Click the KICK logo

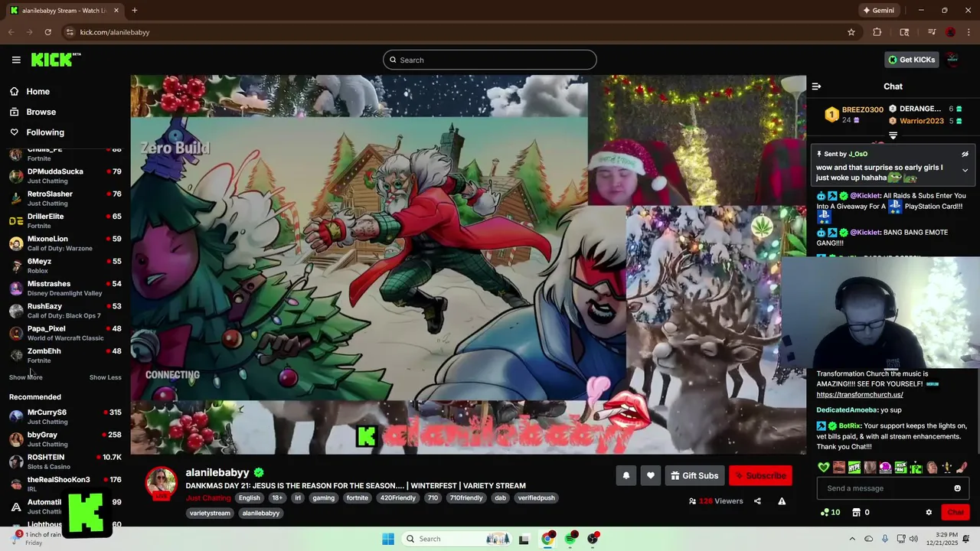point(56,60)
